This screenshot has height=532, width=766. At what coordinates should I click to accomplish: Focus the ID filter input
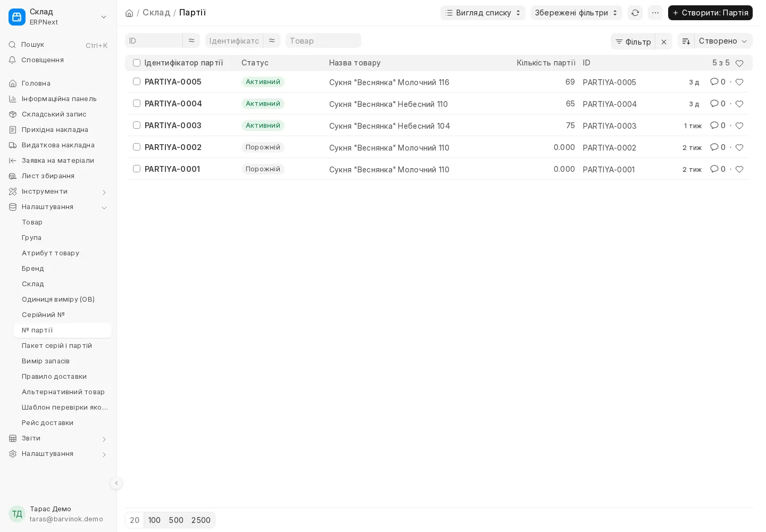(154, 40)
